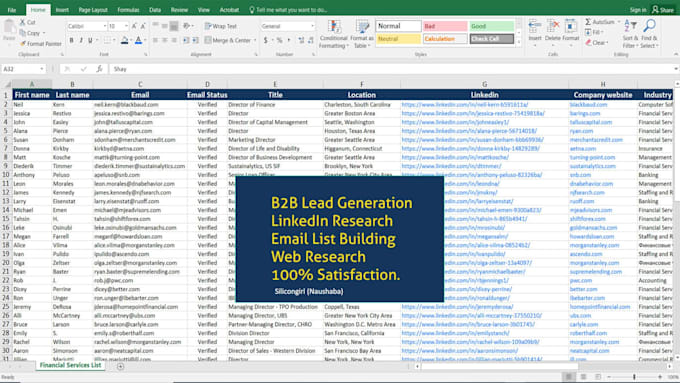680x383 pixels.
Task: Open Conditional Formatting menu
Action: (334, 34)
